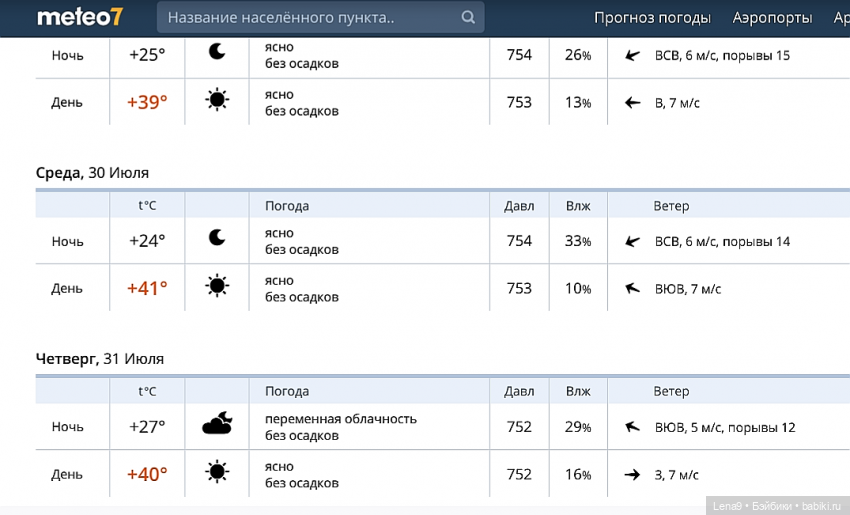Open the Аэропорты menu item

(772, 18)
